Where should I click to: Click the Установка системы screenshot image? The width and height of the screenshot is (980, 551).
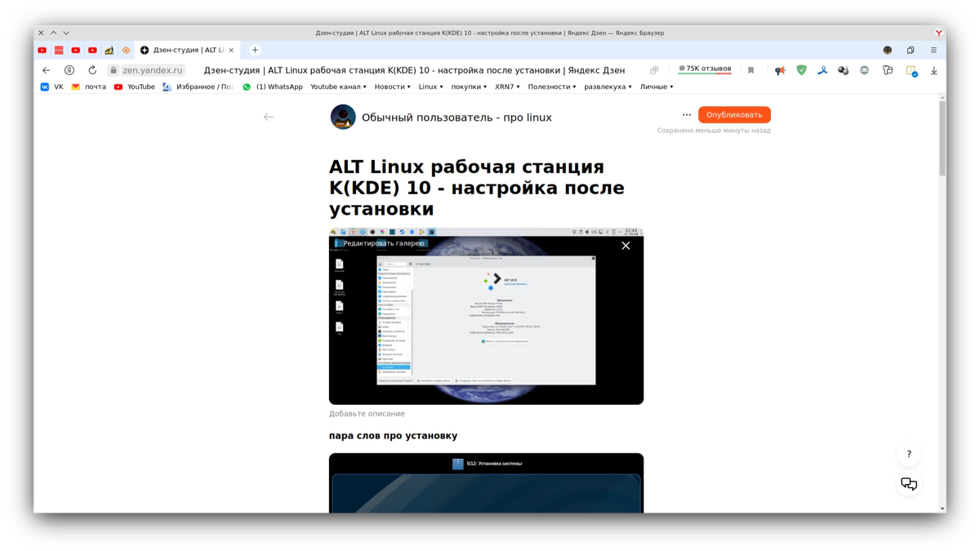tap(486, 483)
